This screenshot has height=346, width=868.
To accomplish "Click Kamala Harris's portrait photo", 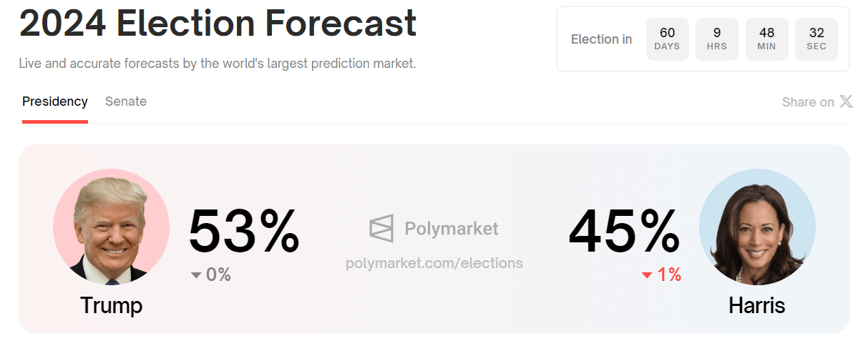I will tap(757, 228).
